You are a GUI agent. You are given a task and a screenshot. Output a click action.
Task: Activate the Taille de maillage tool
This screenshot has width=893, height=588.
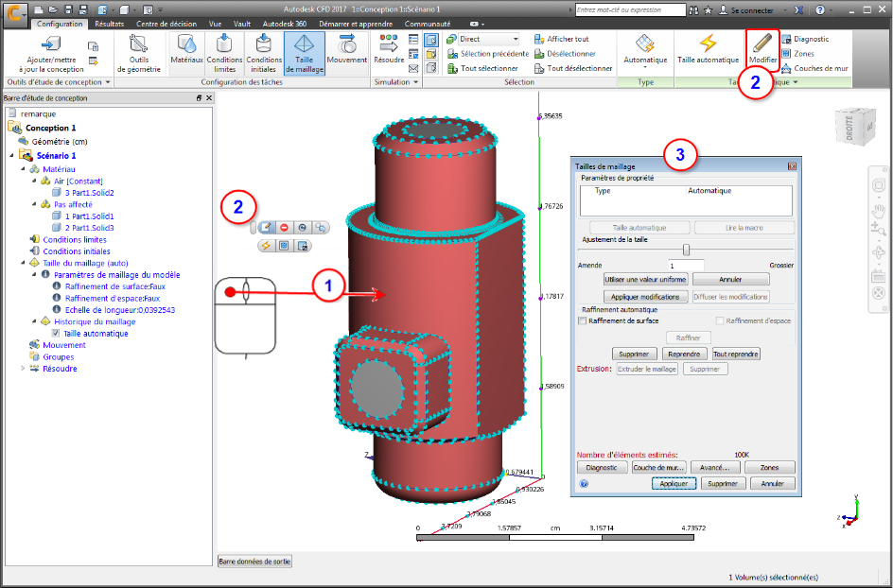304,53
